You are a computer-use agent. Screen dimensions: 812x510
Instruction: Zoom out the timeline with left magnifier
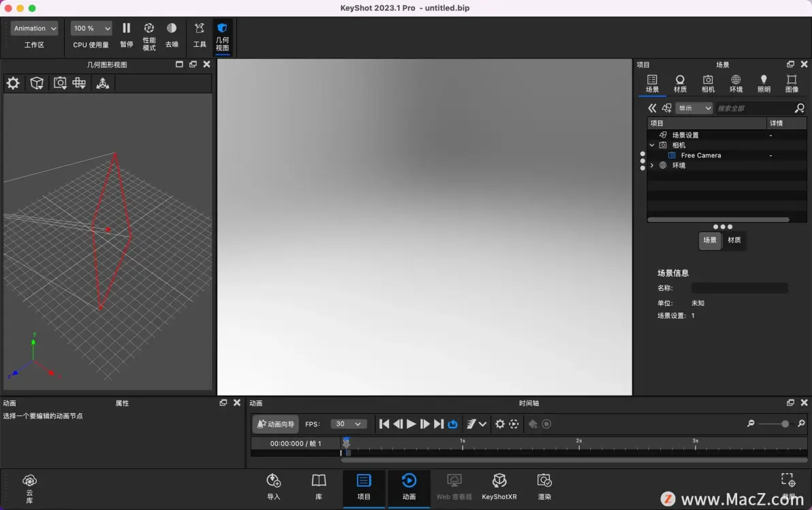pos(751,424)
